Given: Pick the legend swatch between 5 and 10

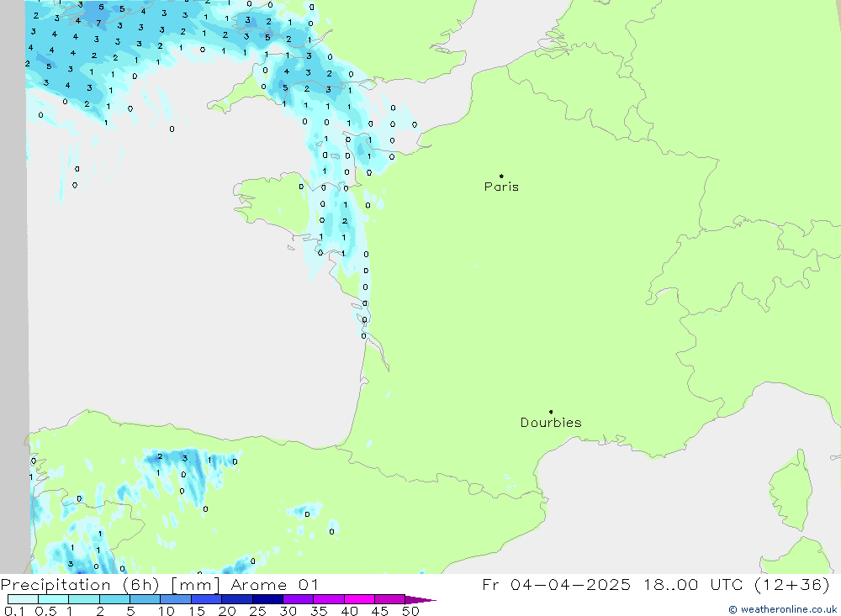Looking at the screenshot, I should 145,599.
